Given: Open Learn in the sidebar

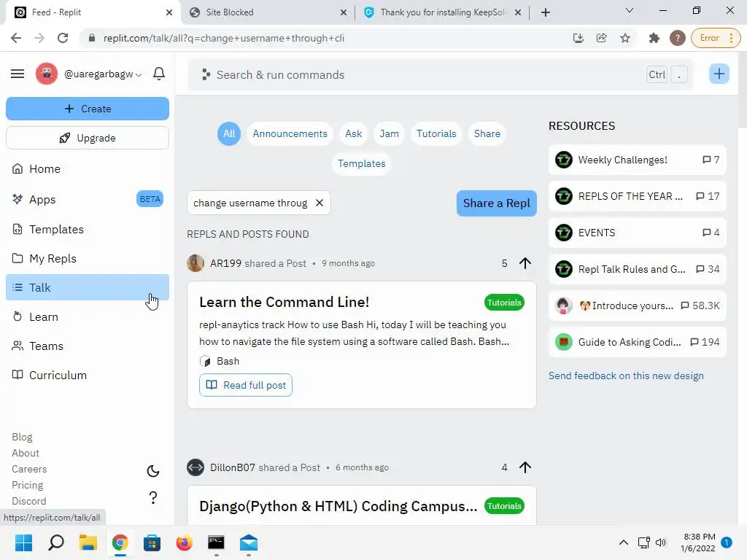Looking at the screenshot, I should tap(88, 317).
